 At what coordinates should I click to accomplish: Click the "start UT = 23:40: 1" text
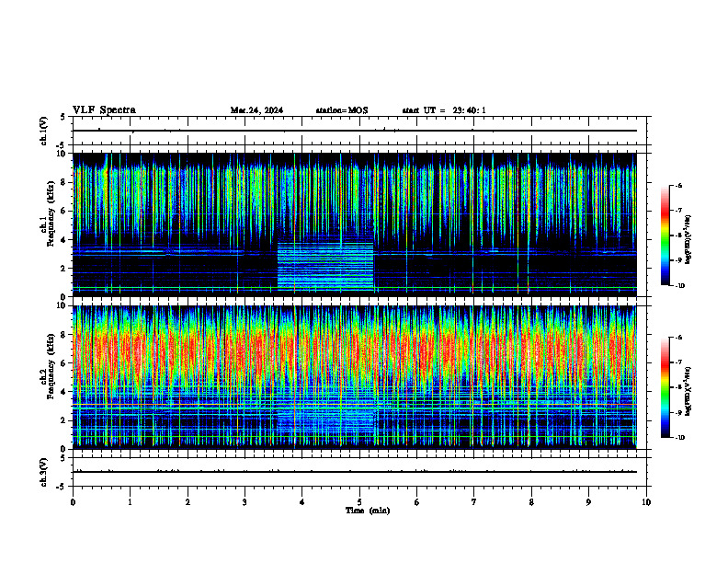tap(444, 110)
